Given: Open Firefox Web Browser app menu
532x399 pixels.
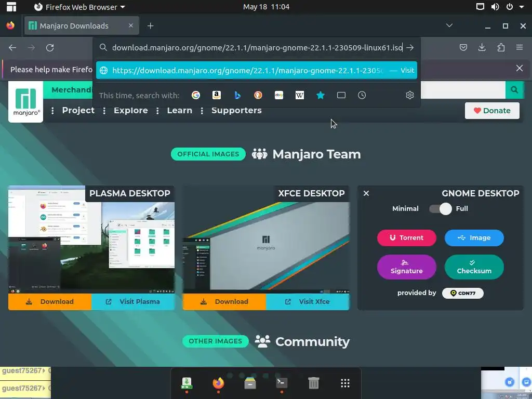Looking at the screenshot, I should tap(79, 7).
